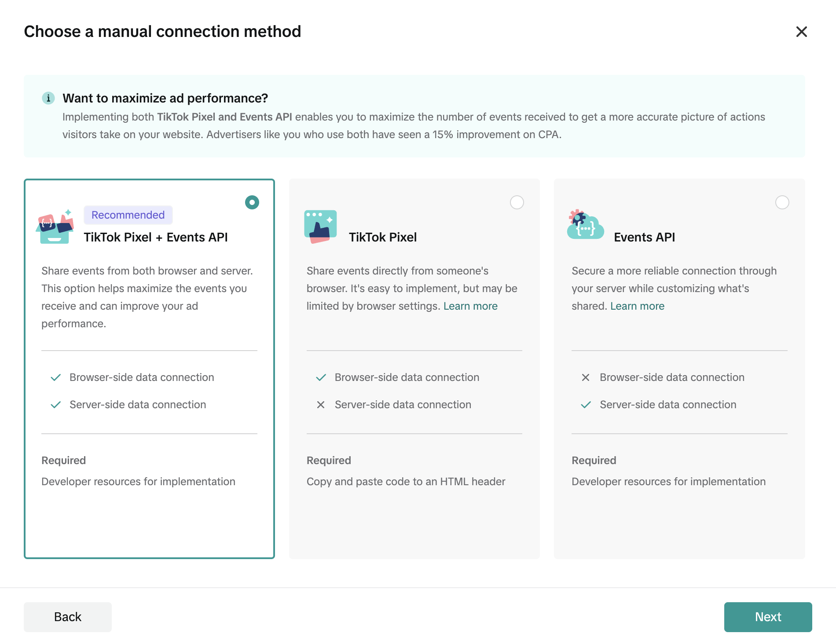
Task: Open Learn more link for Events API
Action: click(637, 306)
